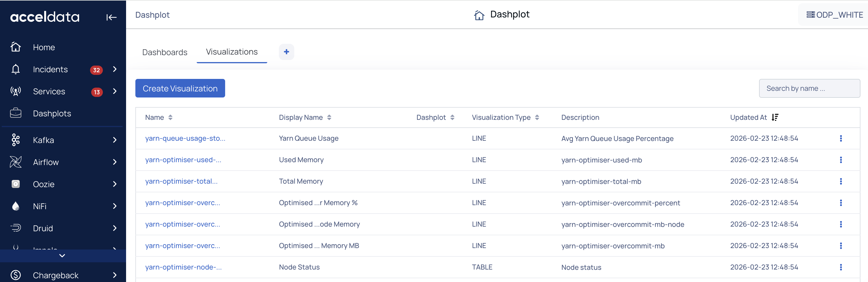Image resolution: width=868 pixels, height=282 pixels.
Task: Toggle sort on Visualization Type column
Action: pyautogui.click(x=537, y=117)
